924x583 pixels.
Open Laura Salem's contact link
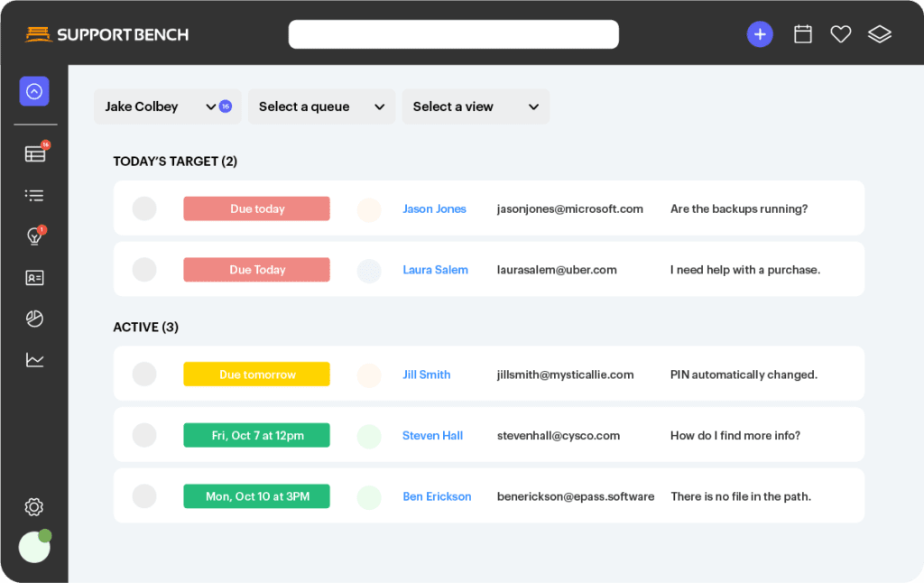[435, 270]
